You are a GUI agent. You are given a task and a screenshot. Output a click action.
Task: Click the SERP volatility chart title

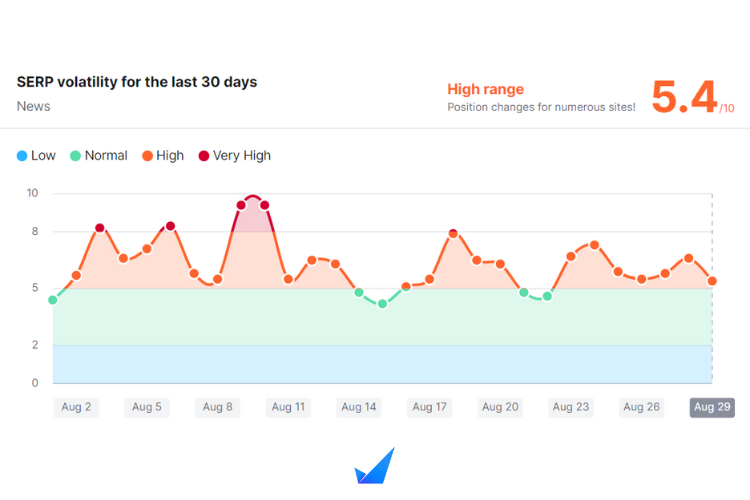(137, 82)
